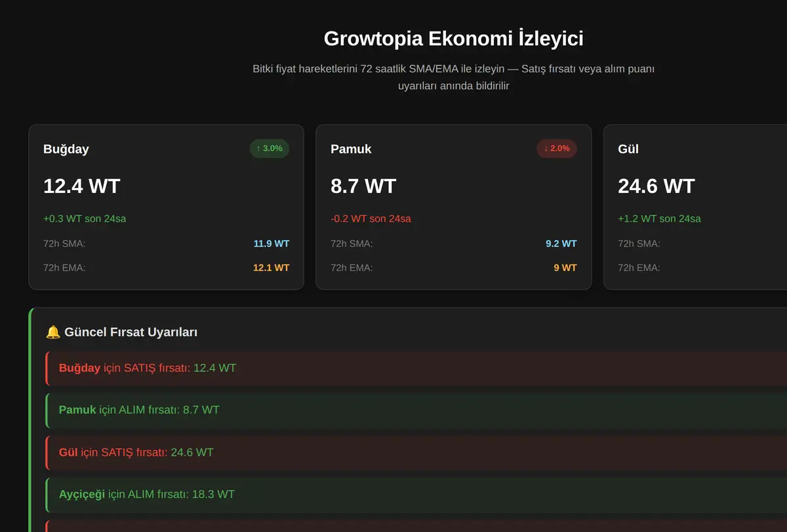Open the Pamuk price card title
This screenshot has height=532, width=787.
pos(351,149)
